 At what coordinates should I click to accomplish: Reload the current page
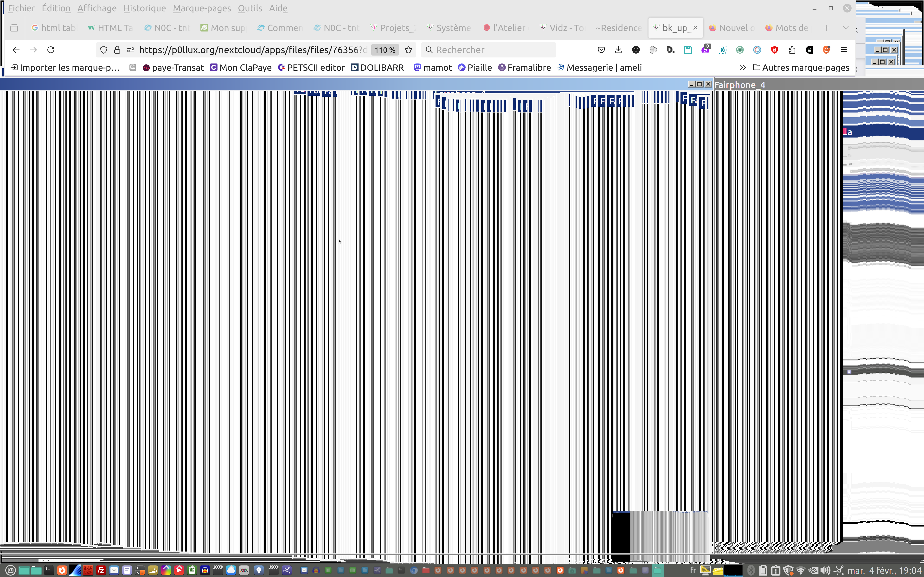point(51,50)
